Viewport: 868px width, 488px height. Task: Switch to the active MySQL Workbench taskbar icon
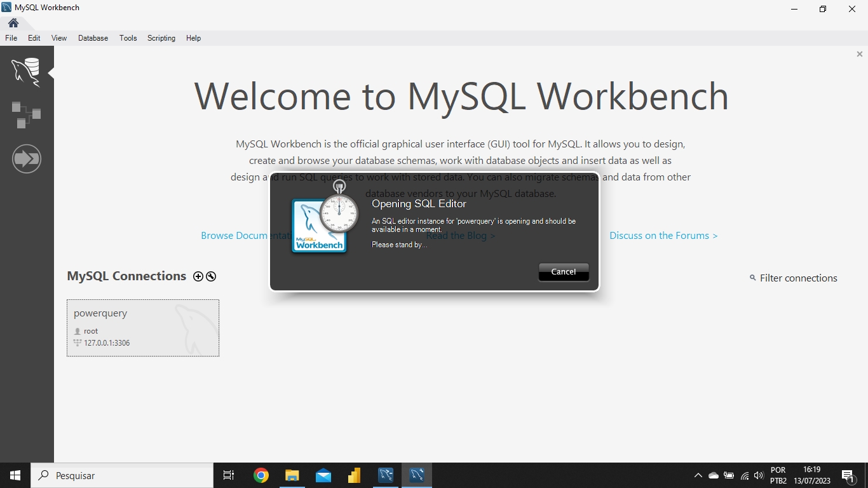(x=417, y=475)
